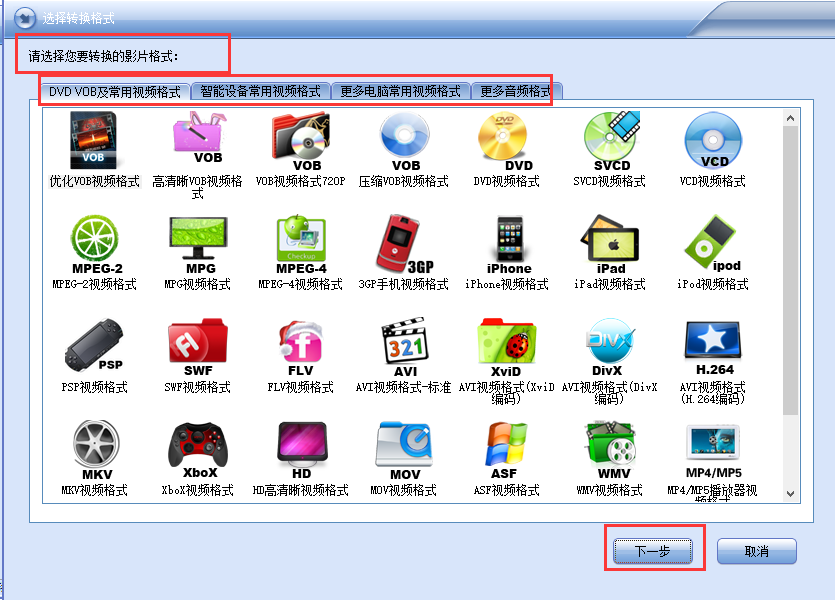Choose the FLV video format icon
The image size is (835, 600).
click(301, 348)
